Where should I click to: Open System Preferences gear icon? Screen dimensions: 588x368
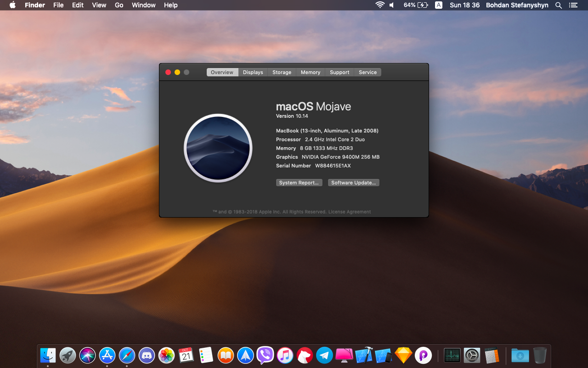472,355
